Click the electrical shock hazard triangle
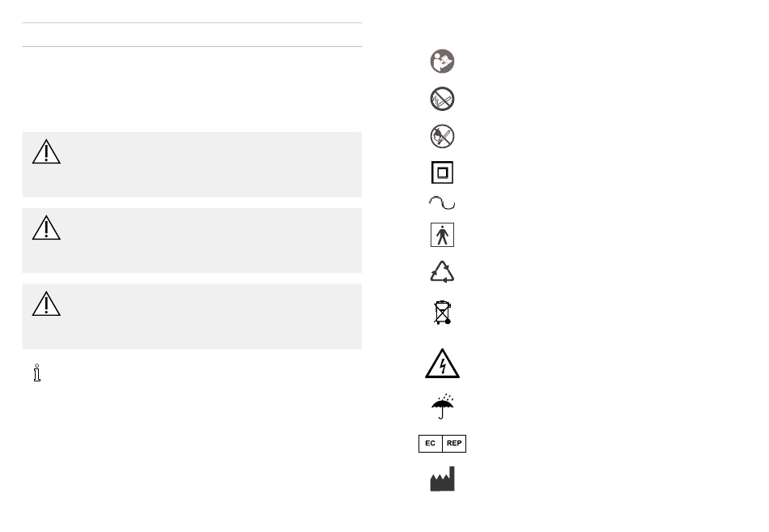This screenshot has height=532, width=769. click(442, 364)
